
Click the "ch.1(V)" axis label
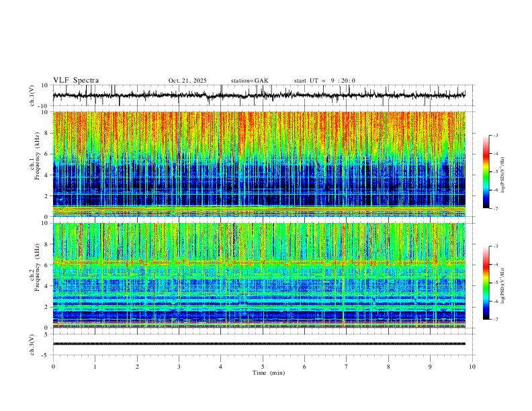32,95
